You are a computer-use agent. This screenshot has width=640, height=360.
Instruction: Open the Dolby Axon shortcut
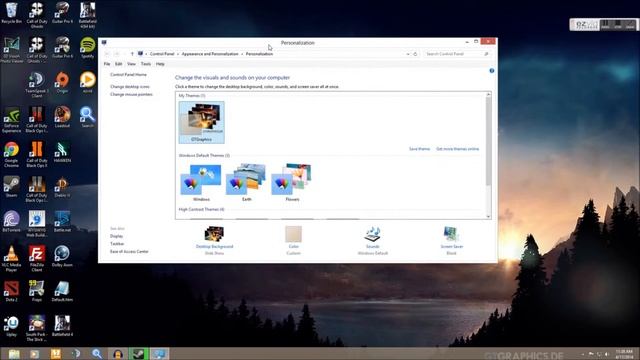(x=62, y=256)
